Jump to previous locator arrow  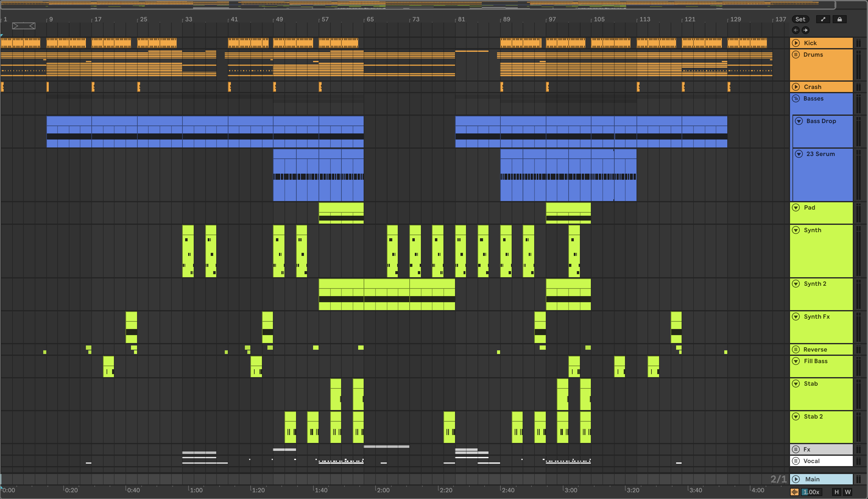click(x=796, y=30)
